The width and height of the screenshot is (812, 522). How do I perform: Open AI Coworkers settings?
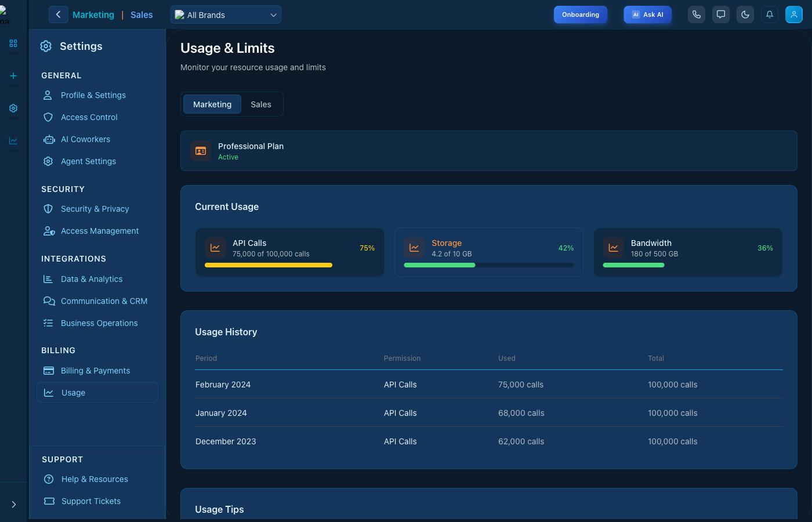point(97,139)
